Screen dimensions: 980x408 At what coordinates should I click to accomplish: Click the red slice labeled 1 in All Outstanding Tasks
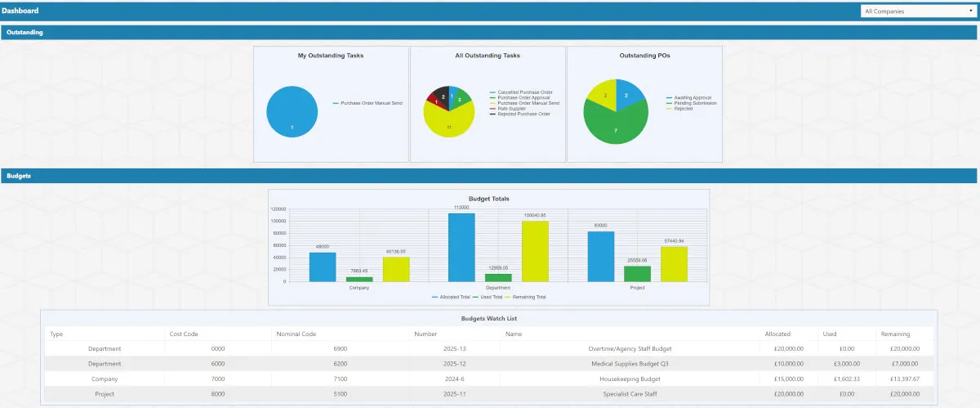point(434,102)
